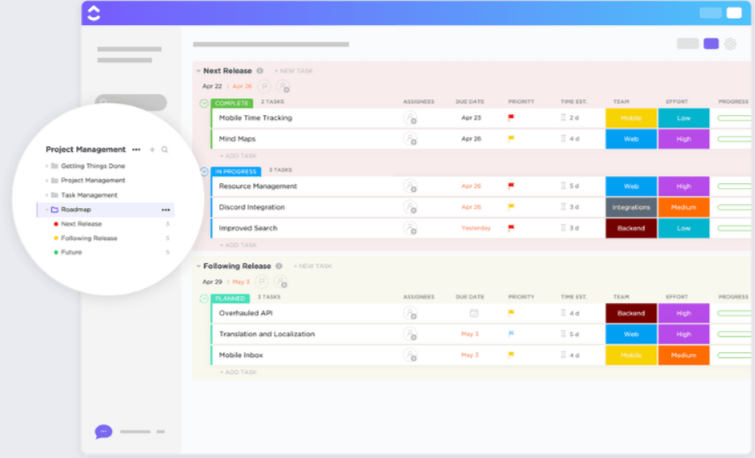755x458 pixels.
Task: Toggle the IN PROGRESS status group circle
Action: tap(204, 171)
